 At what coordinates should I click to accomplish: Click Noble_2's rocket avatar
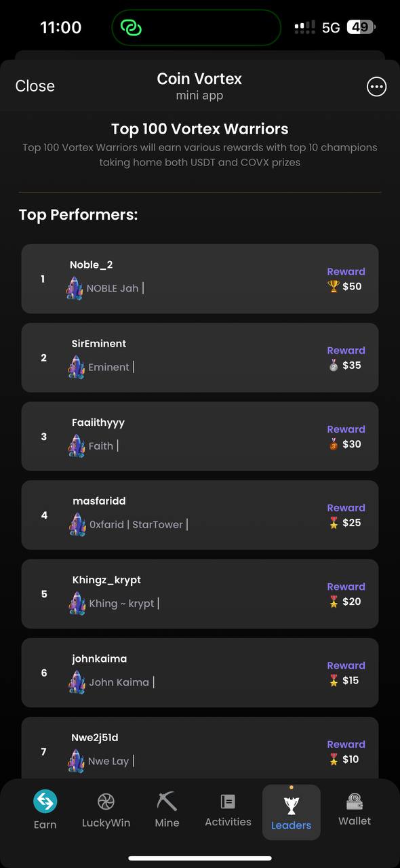pyautogui.click(x=75, y=288)
